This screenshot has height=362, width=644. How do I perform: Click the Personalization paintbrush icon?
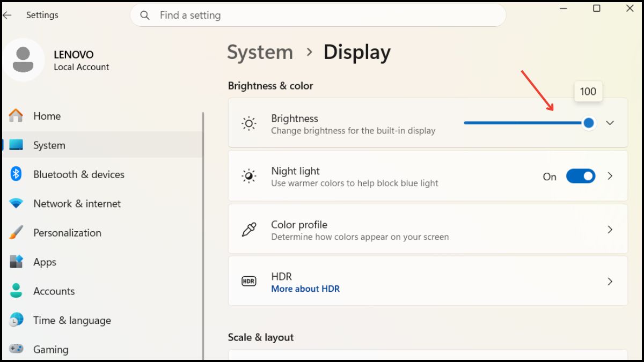tap(16, 233)
